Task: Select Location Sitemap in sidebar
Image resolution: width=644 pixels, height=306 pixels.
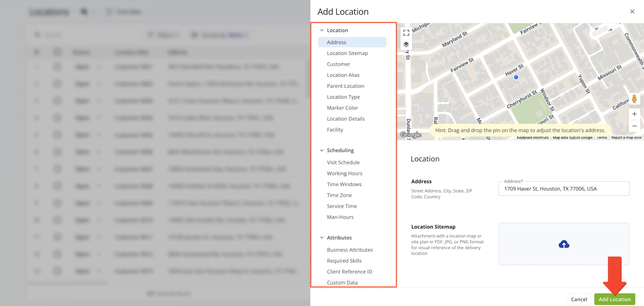Action: coord(347,53)
